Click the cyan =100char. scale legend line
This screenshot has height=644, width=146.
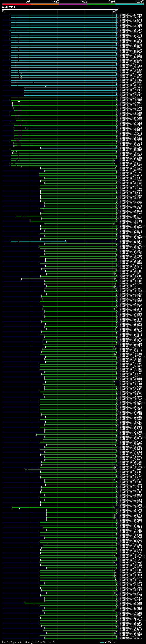tap(102, 642)
